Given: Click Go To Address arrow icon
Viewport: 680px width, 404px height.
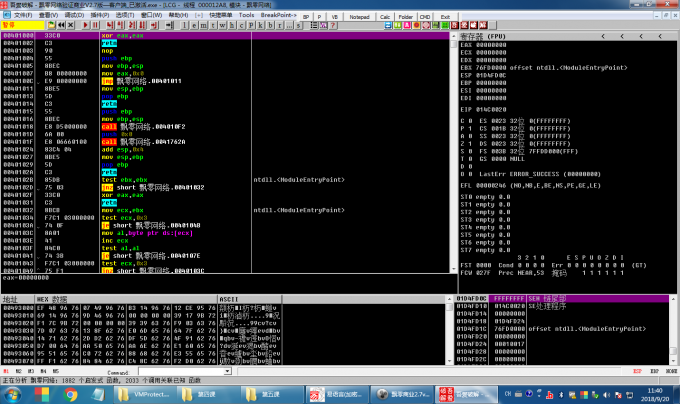Looking at the screenshot, I should pos(170,25).
